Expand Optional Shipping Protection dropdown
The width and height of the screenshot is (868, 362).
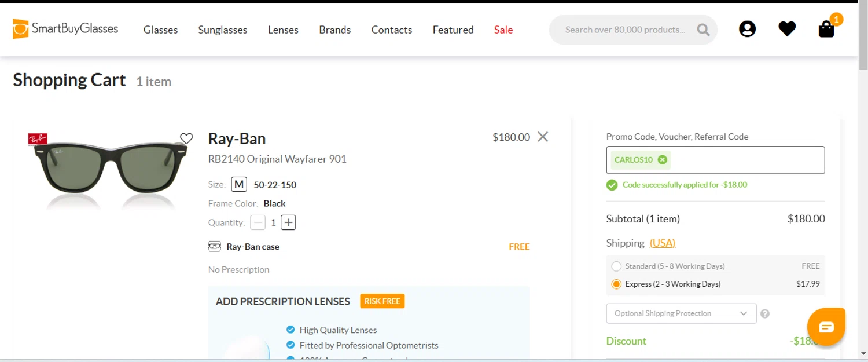681,313
